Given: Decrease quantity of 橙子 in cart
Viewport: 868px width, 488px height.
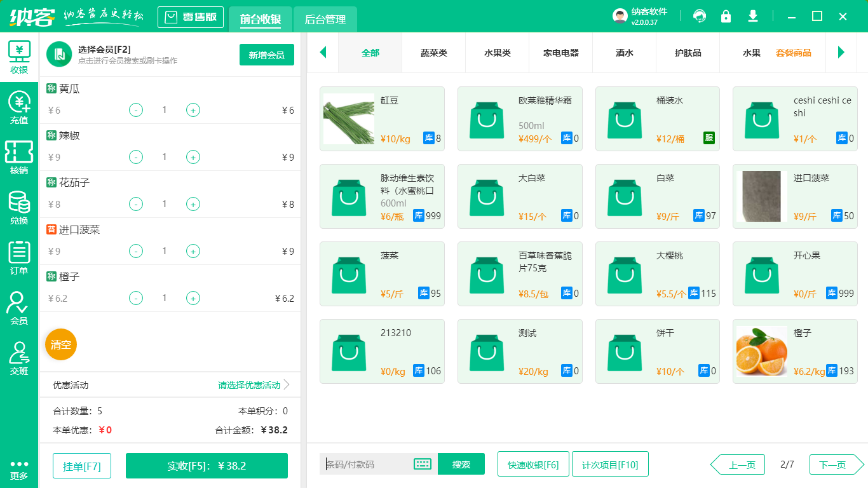Looking at the screenshot, I should tap(136, 298).
